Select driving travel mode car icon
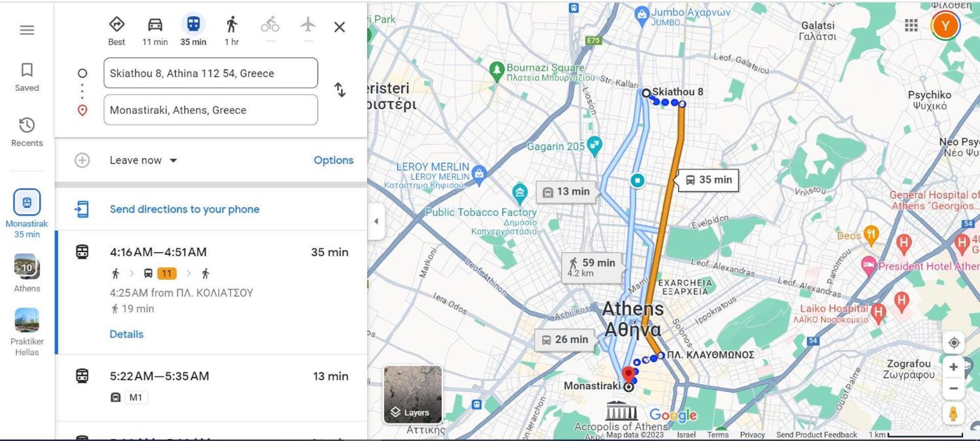Image resolution: width=980 pixels, height=441 pixels. point(155,24)
